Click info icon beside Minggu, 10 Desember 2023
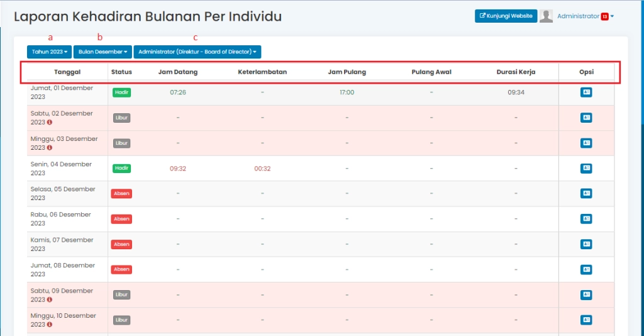The image size is (644, 336). click(x=49, y=325)
